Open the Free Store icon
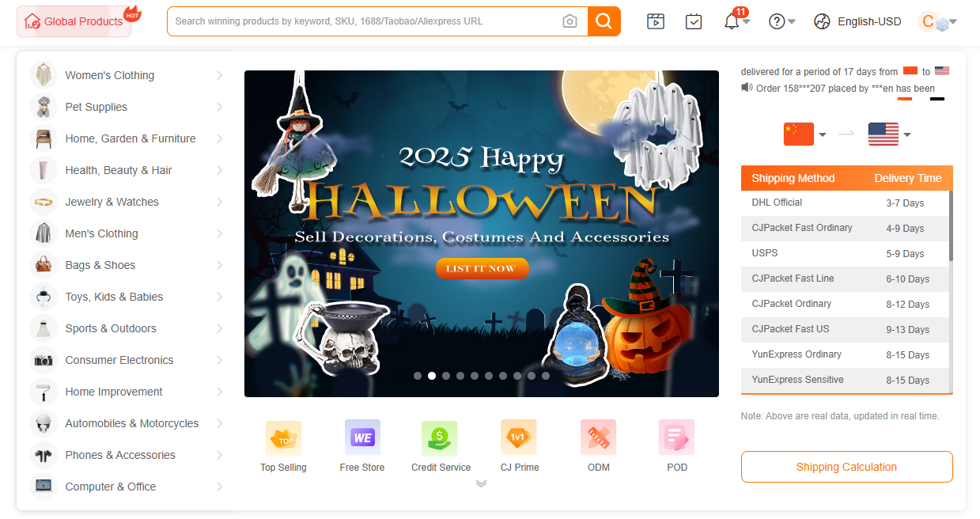This screenshot has width=980, height=519. point(362,438)
